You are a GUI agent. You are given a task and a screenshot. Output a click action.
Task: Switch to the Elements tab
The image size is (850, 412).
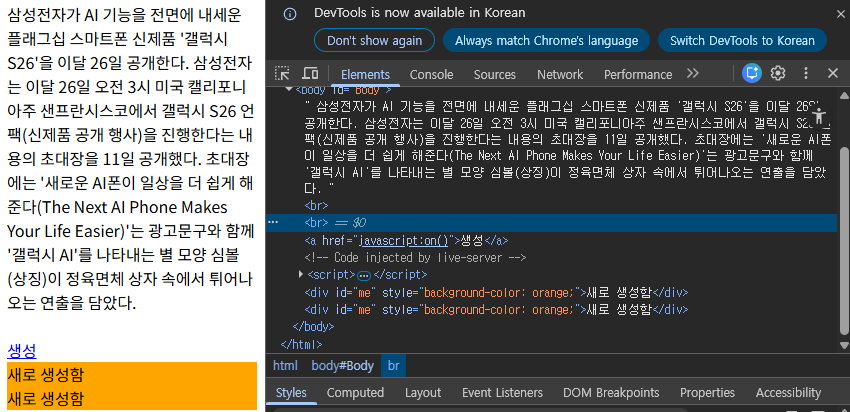coord(365,74)
